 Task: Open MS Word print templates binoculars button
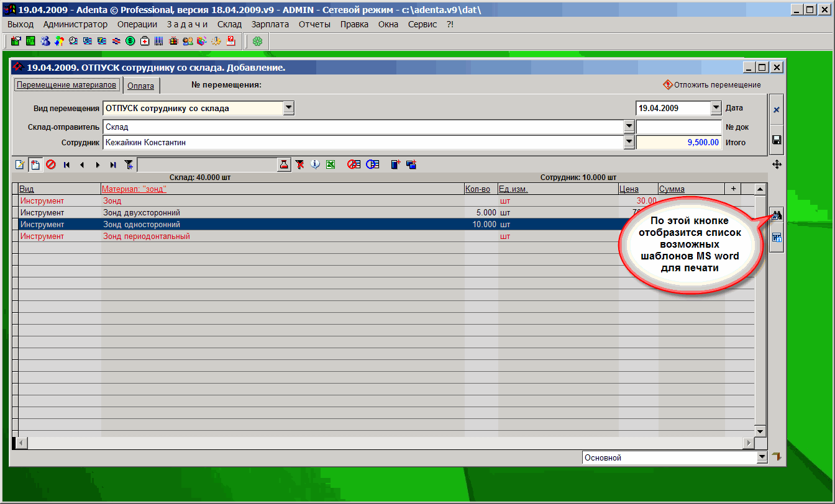point(777,216)
